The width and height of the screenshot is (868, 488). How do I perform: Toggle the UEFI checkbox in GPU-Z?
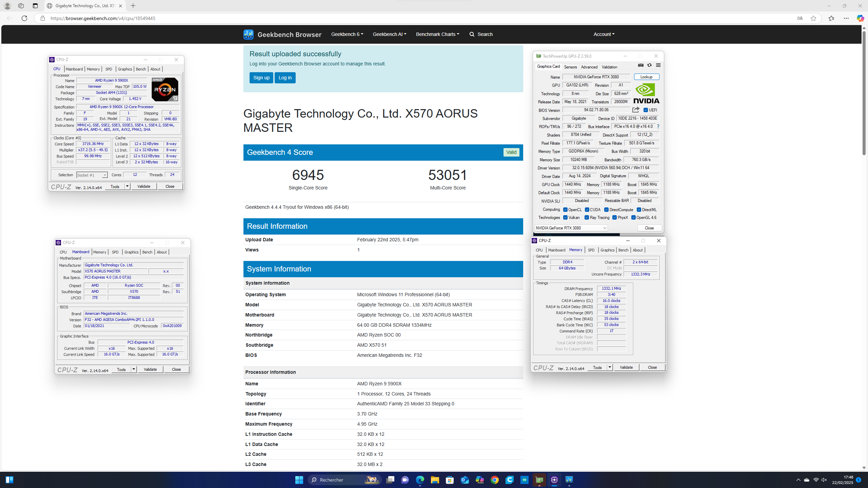click(x=646, y=110)
